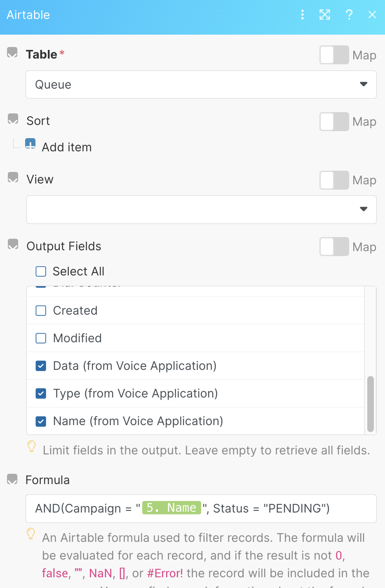The image size is (385, 588).
Task: Check the Select All checkbox
Action: (41, 271)
